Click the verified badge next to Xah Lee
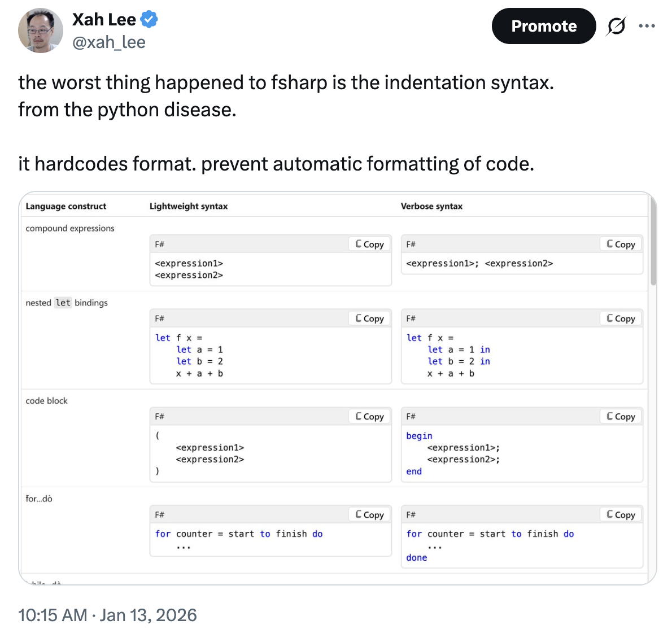 [x=147, y=19]
